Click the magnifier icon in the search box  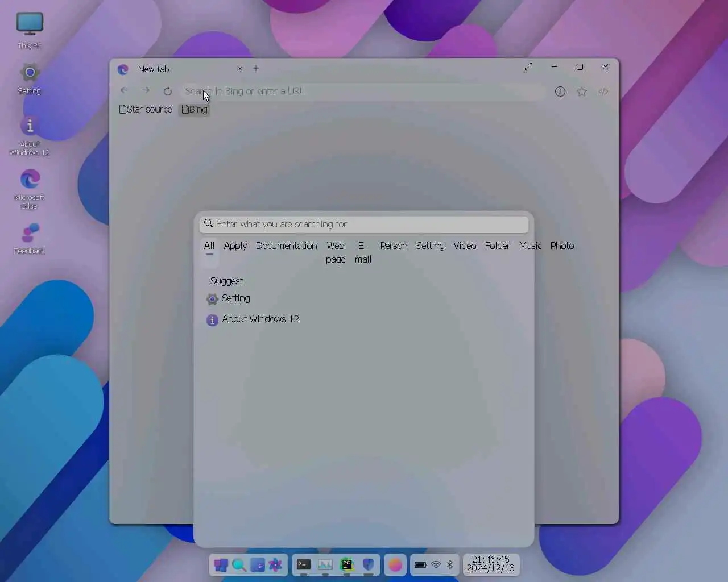pyautogui.click(x=209, y=223)
